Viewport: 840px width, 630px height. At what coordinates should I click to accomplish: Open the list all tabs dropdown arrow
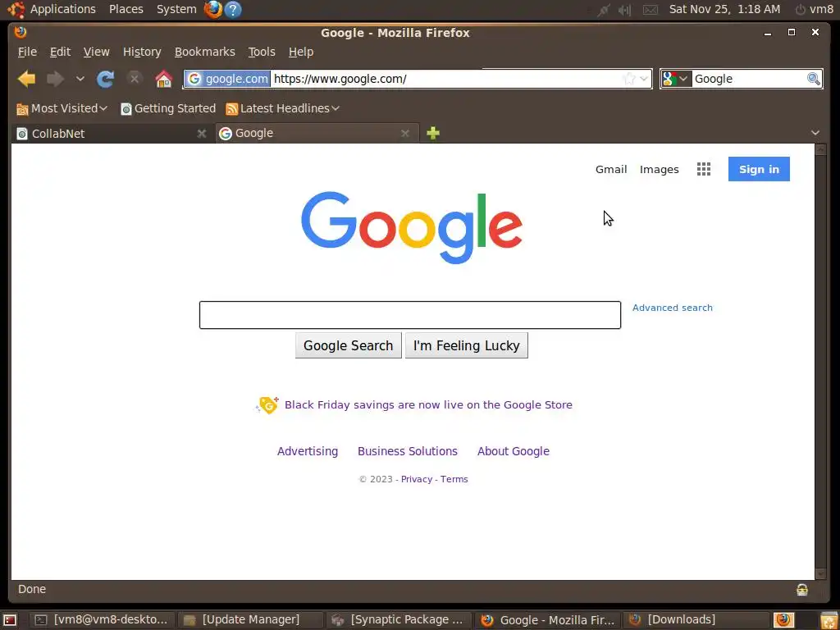pyautogui.click(x=815, y=133)
